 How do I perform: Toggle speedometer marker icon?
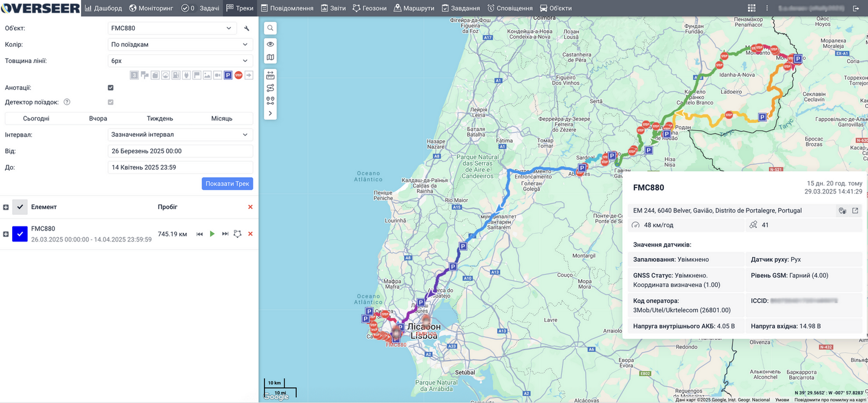[x=165, y=75]
